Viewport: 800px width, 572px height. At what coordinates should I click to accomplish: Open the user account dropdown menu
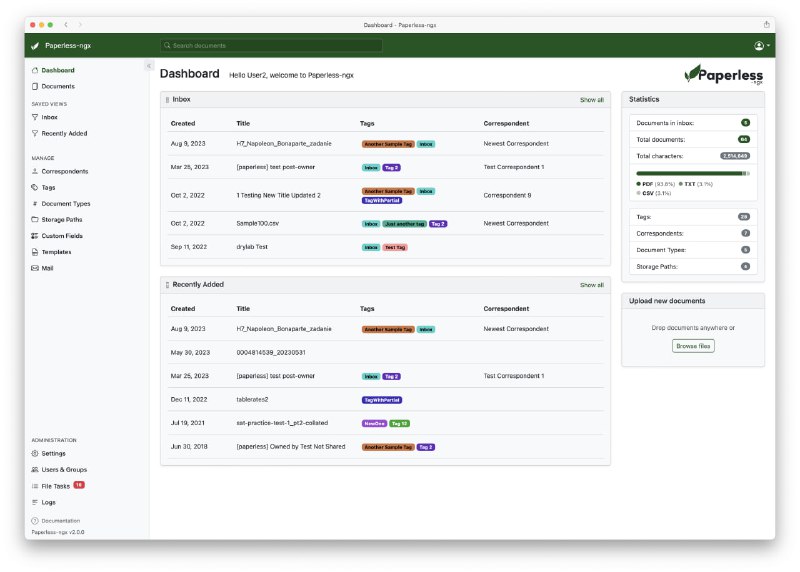(761, 46)
